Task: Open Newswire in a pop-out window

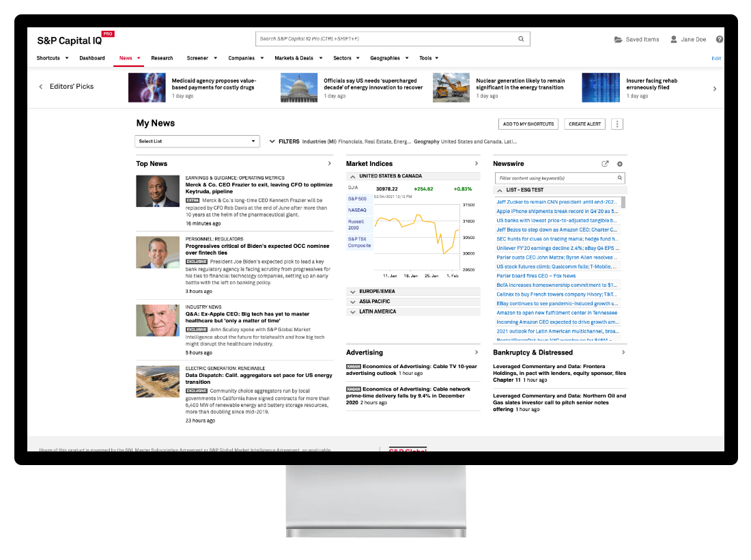Action: [x=605, y=164]
